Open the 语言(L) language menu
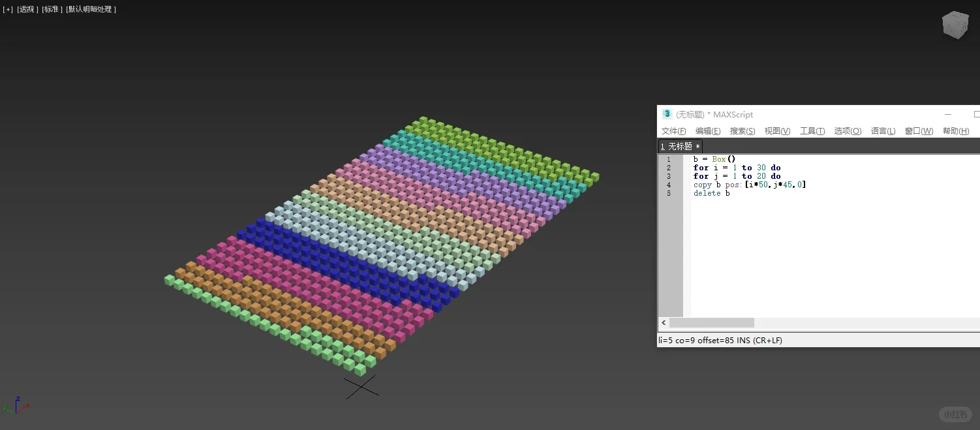Viewport: 980px width, 430px height. click(883, 131)
